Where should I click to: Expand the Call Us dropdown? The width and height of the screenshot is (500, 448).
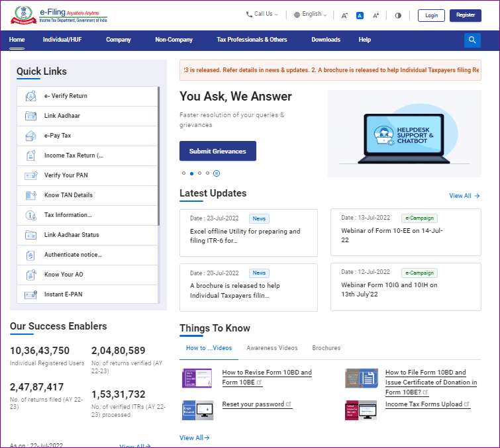(262, 14)
